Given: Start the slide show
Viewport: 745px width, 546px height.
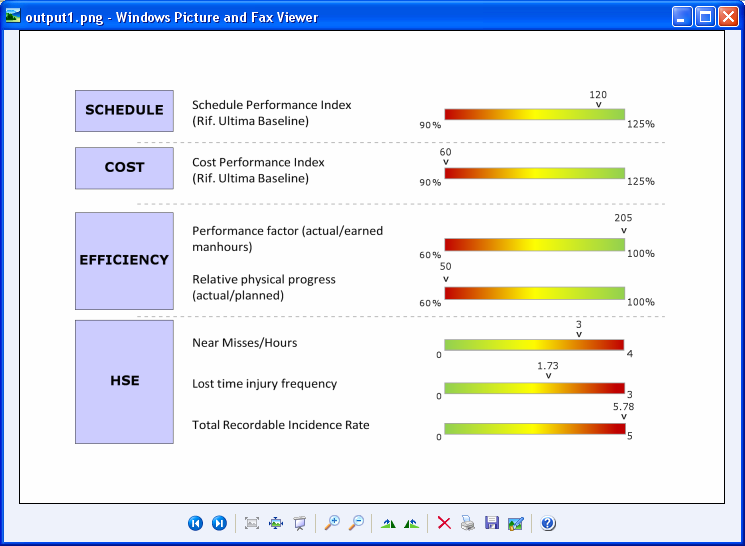Looking at the screenshot, I should click(299, 523).
